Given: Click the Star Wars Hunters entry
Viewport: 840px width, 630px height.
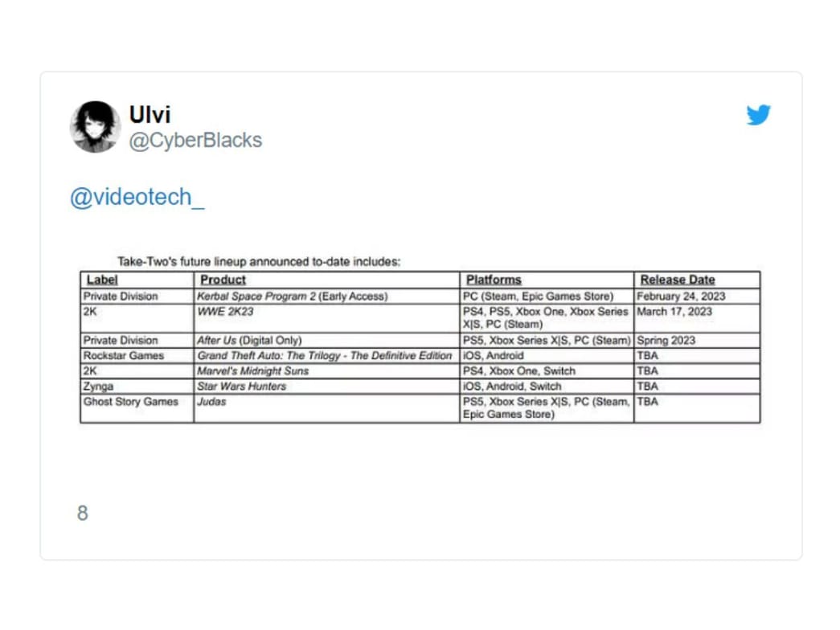Looking at the screenshot, I should pos(241,387).
